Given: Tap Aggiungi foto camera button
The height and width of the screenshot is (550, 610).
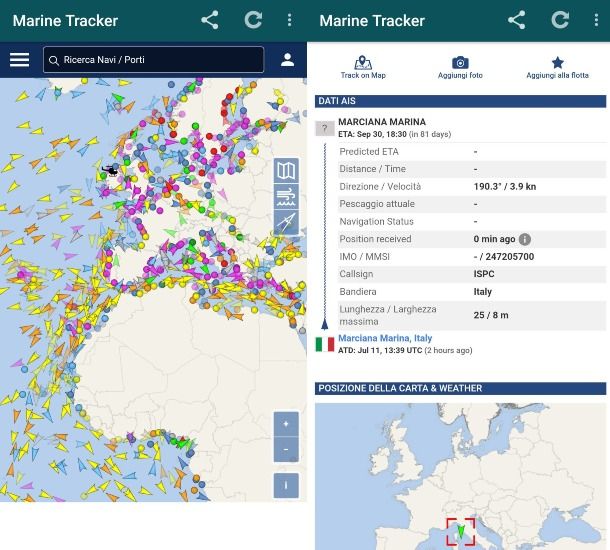Looking at the screenshot, I should pos(460,68).
